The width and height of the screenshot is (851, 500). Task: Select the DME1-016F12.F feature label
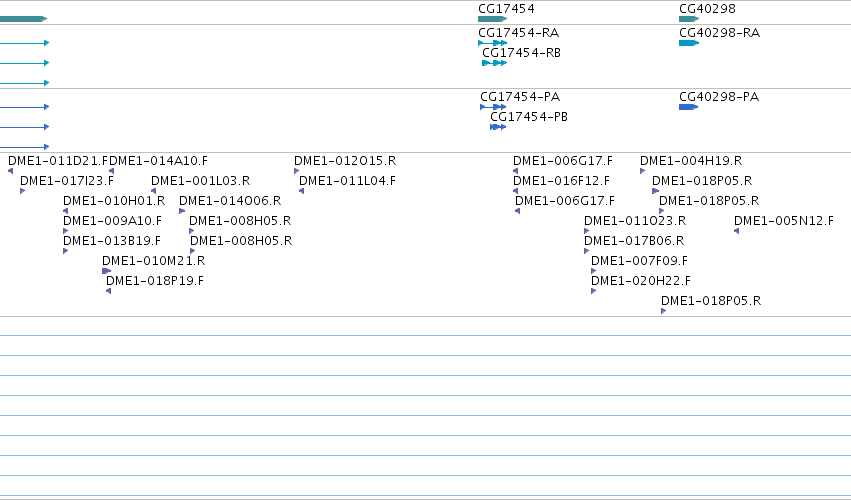point(561,181)
